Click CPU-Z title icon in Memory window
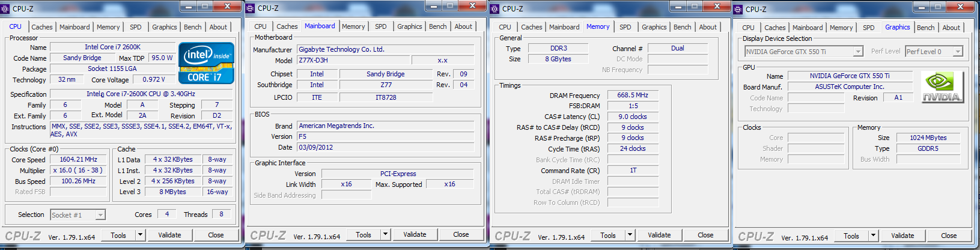The height and width of the screenshot is (250, 980). tap(495, 8)
